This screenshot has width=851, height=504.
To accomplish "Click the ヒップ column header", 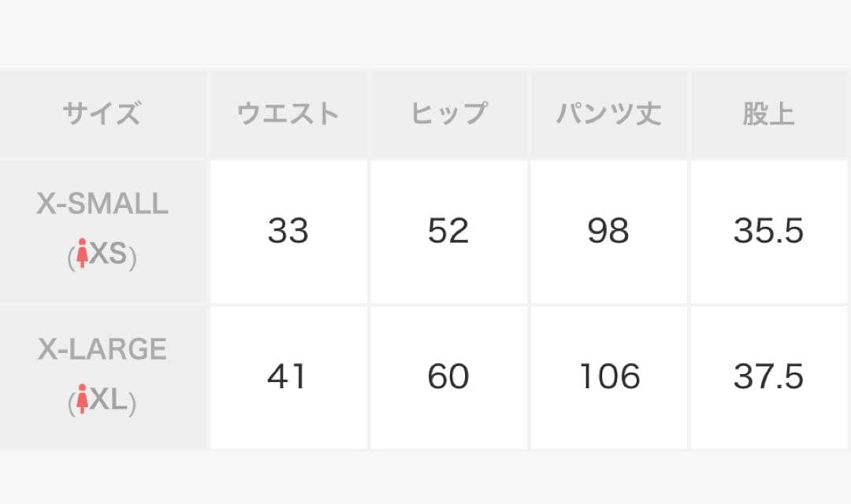I will point(448,115).
